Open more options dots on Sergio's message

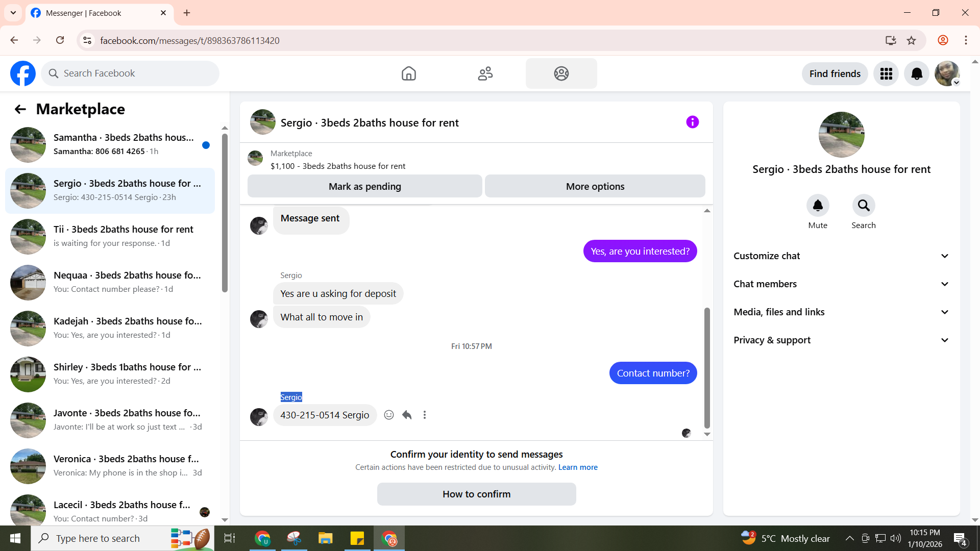tap(425, 415)
